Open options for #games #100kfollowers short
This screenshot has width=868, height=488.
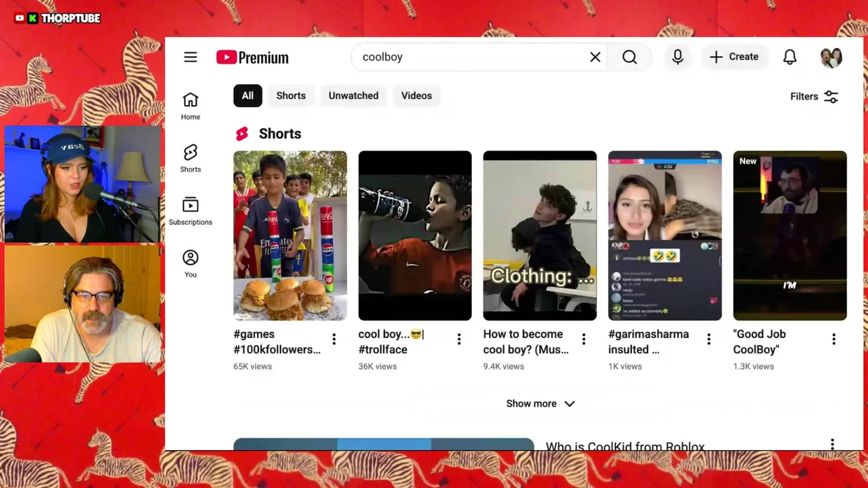(x=334, y=339)
